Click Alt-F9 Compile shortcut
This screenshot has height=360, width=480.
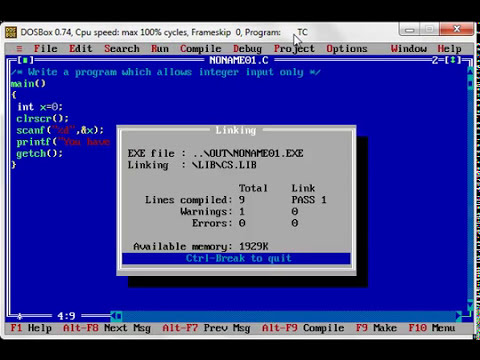click(303, 328)
